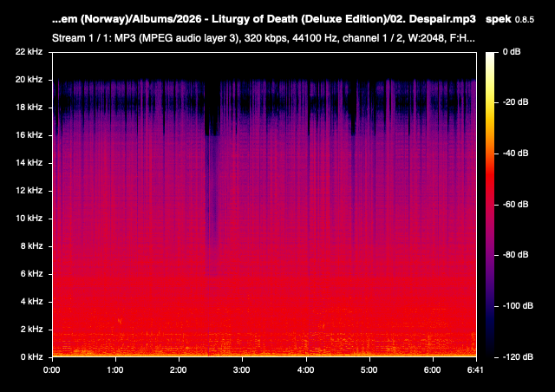
Task: Click the 4:00 time axis label
Action: pos(305,370)
